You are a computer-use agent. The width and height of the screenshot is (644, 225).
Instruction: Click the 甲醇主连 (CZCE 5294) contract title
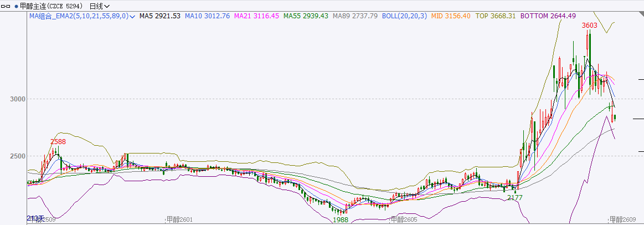pos(51,6)
